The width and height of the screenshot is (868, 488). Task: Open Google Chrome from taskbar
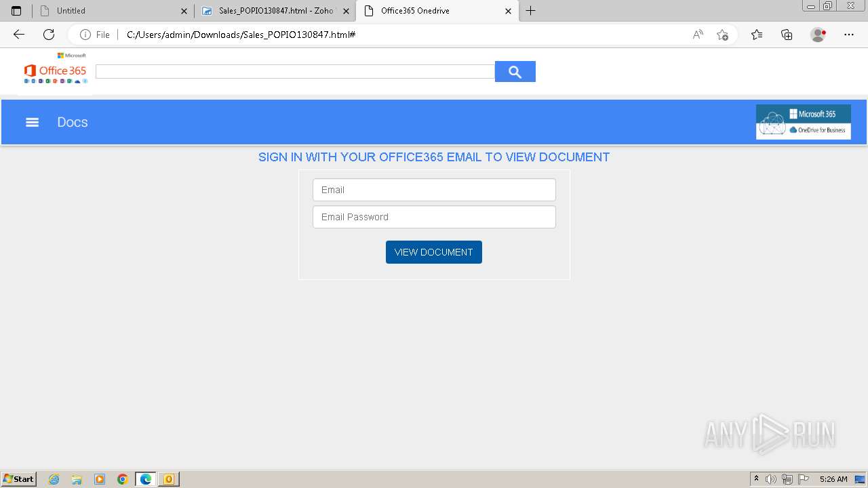(123, 479)
